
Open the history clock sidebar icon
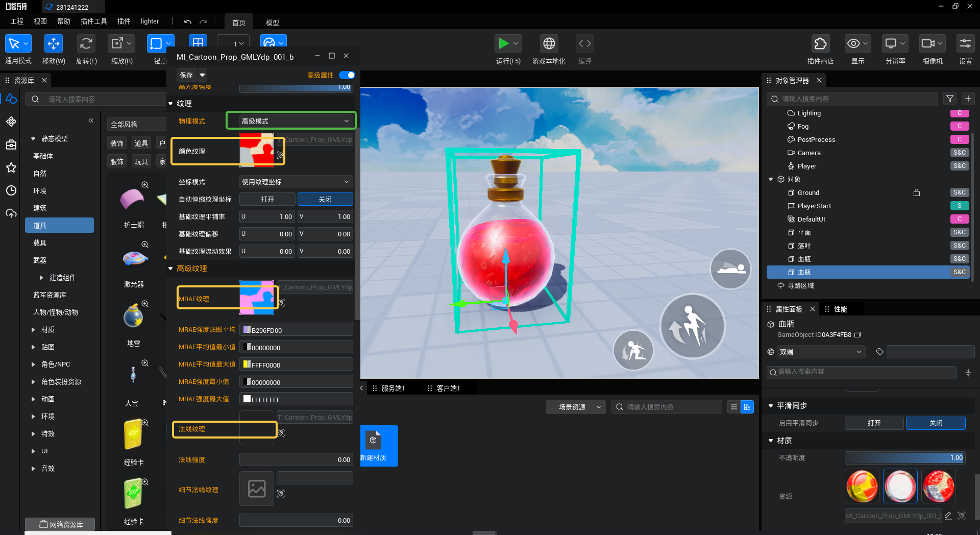(x=11, y=190)
